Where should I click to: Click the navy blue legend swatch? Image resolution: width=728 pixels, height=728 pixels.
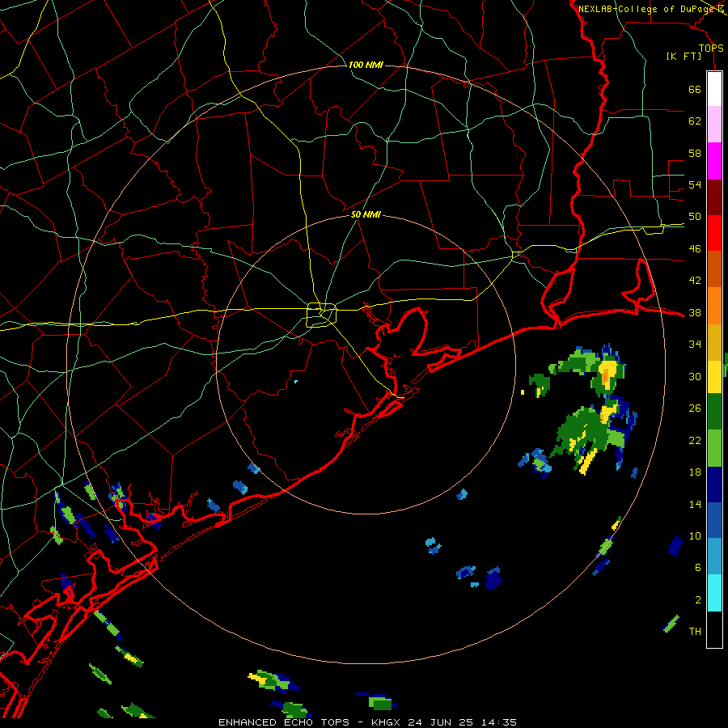click(x=714, y=485)
